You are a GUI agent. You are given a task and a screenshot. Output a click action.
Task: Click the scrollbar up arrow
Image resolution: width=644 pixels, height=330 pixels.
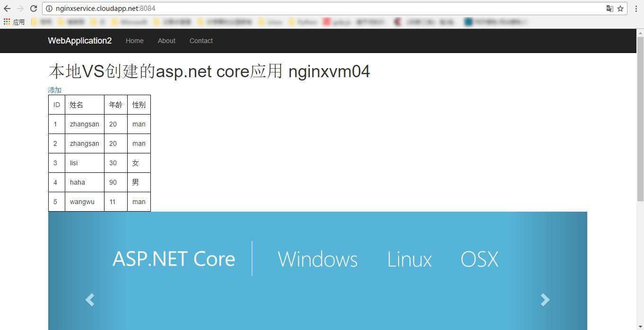coord(640,33)
